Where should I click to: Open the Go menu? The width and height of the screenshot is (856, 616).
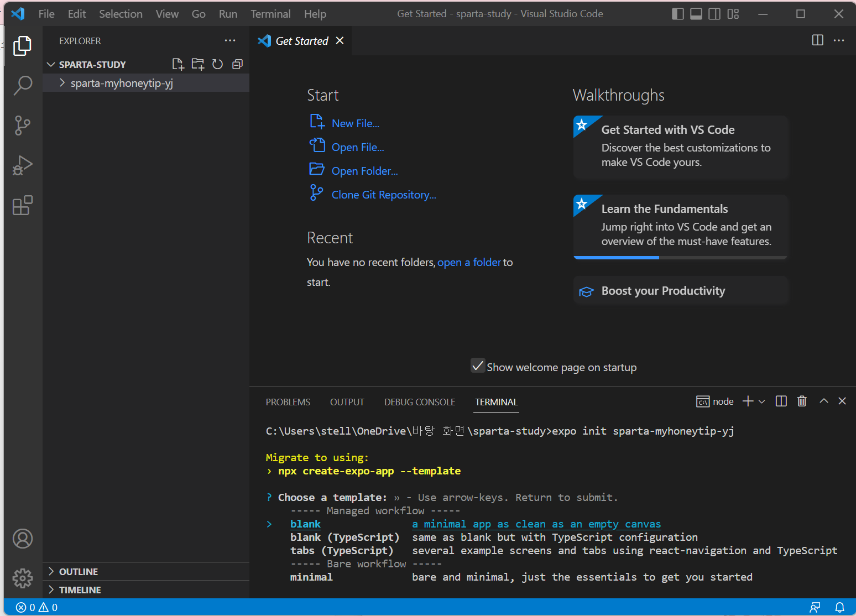[199, 14]
